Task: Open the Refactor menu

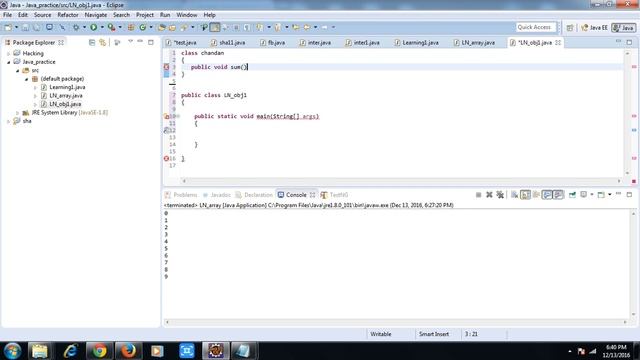Action: point(68,15)
